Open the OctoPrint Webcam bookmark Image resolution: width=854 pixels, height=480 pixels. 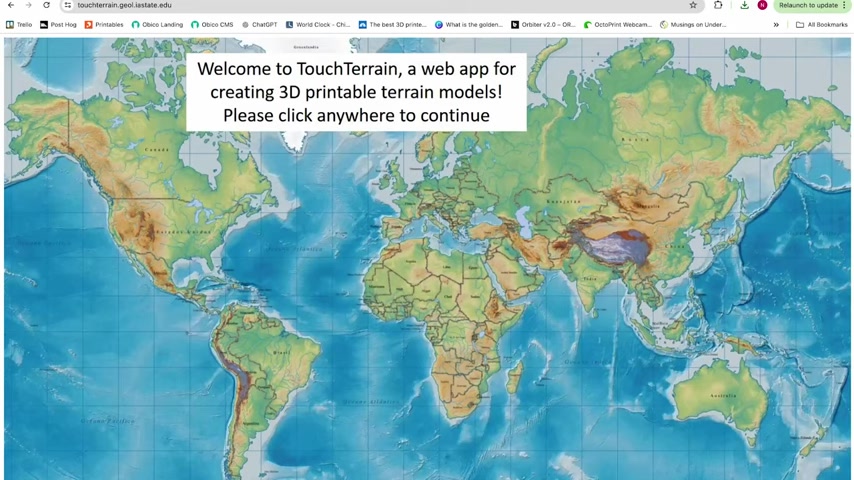click(x=618, y=25)
